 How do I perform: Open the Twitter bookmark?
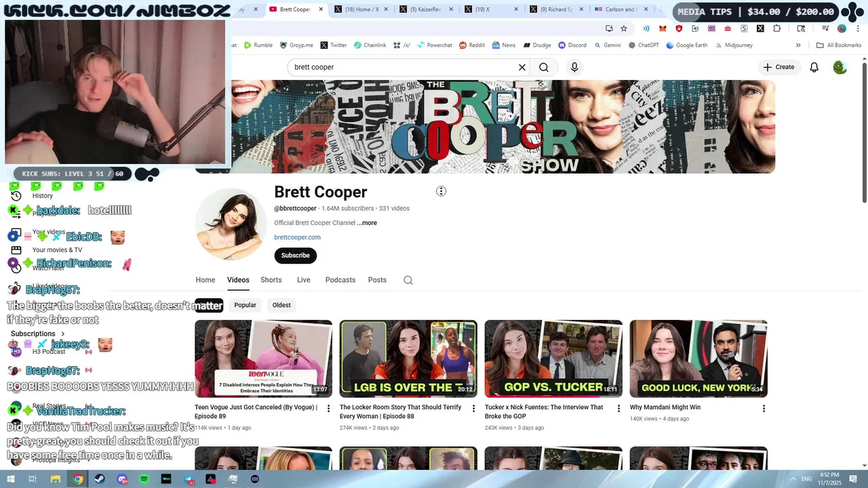pos(334,45)
